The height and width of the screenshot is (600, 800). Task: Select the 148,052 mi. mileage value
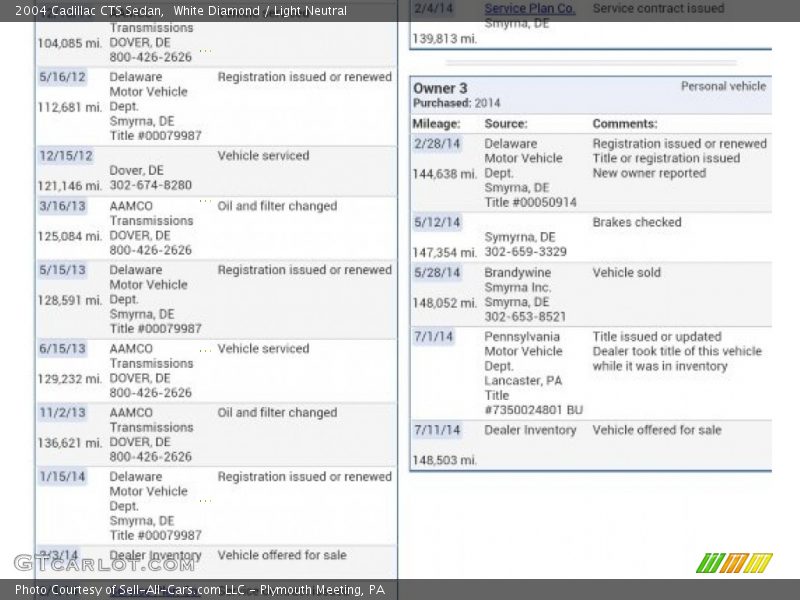click(444, 303)
